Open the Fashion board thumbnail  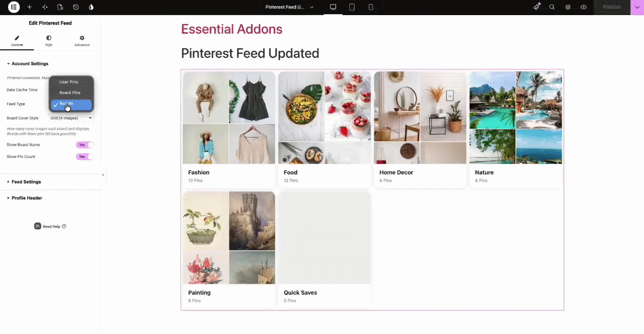(x=229, y=118)
